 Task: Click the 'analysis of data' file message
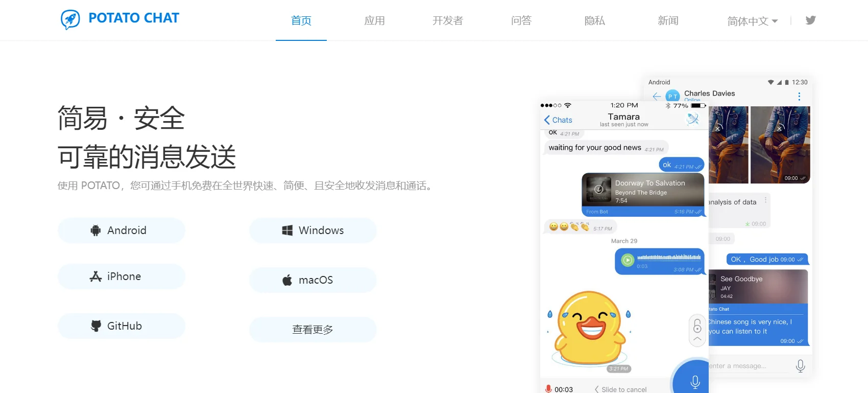click(739, 210)
